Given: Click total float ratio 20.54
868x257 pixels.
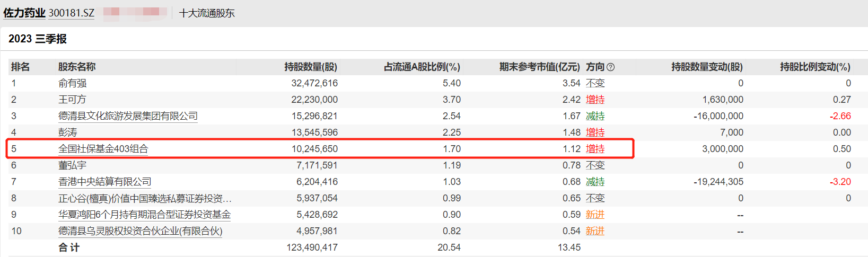Looking at the screenshot, I should point(449,247).
